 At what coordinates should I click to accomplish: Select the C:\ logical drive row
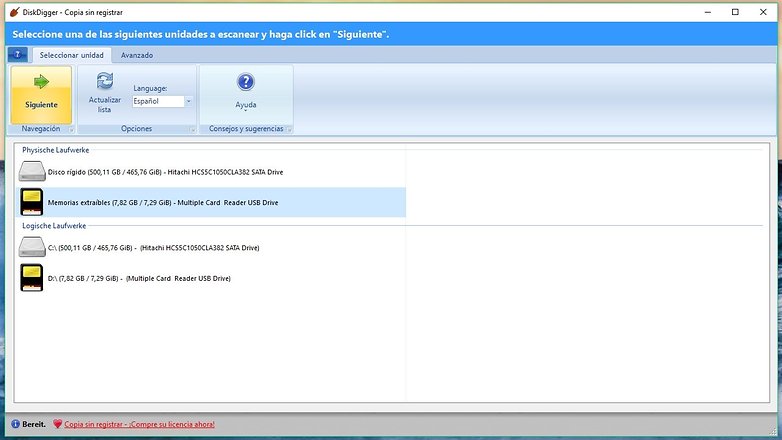[x=211, y=248]
